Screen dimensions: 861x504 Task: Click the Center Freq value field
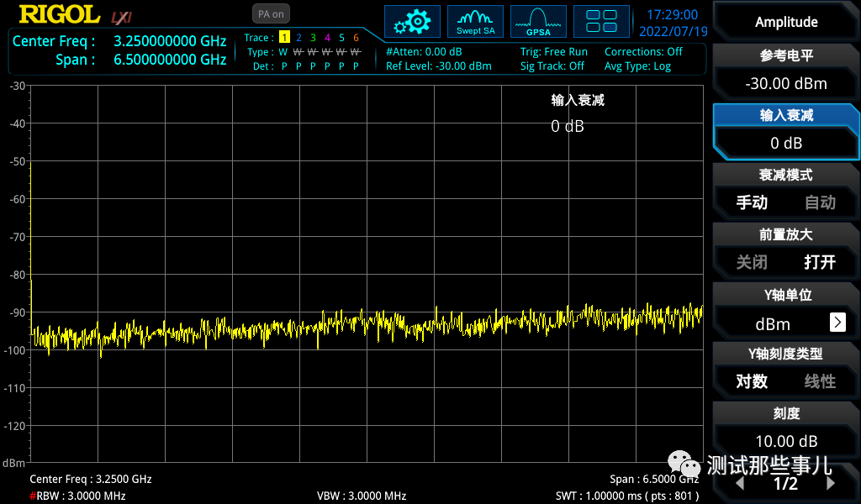[168, 40]
